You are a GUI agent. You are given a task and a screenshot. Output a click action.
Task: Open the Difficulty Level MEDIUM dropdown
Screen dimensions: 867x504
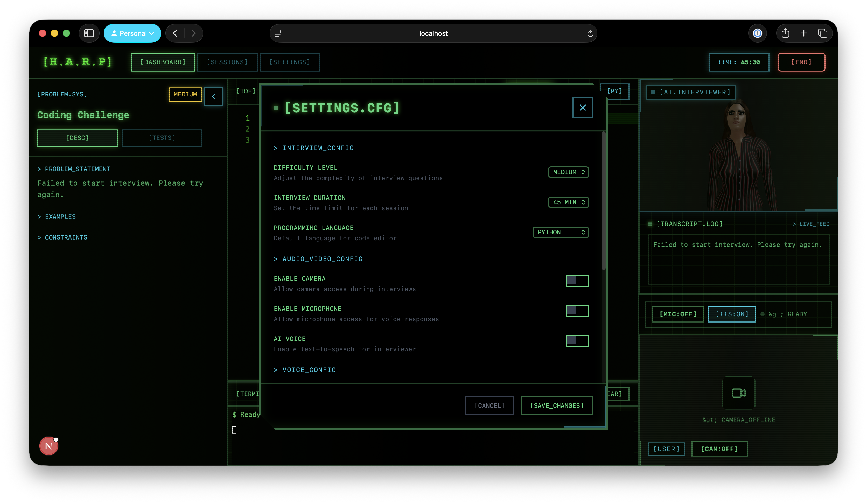pos(568,172)
